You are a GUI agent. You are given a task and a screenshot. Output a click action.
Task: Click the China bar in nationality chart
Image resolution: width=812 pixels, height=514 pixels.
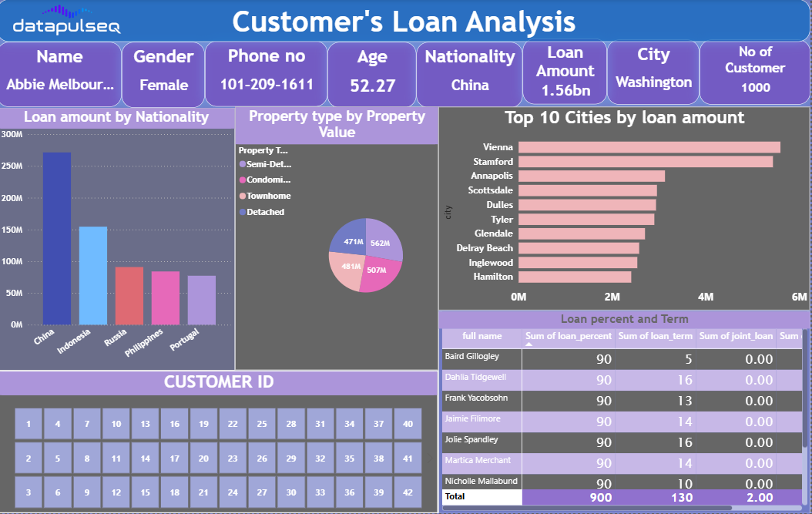pyautogui.click(x=57, y=238)
